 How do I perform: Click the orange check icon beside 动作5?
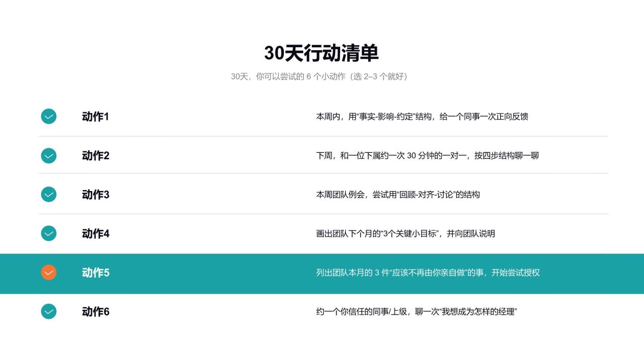[x=49, y=273]
